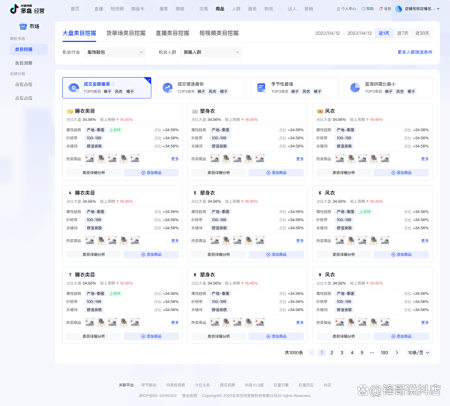Open the shop icon in the left sidebar
The width and height of the screenshot is (450, 406).
23,26
